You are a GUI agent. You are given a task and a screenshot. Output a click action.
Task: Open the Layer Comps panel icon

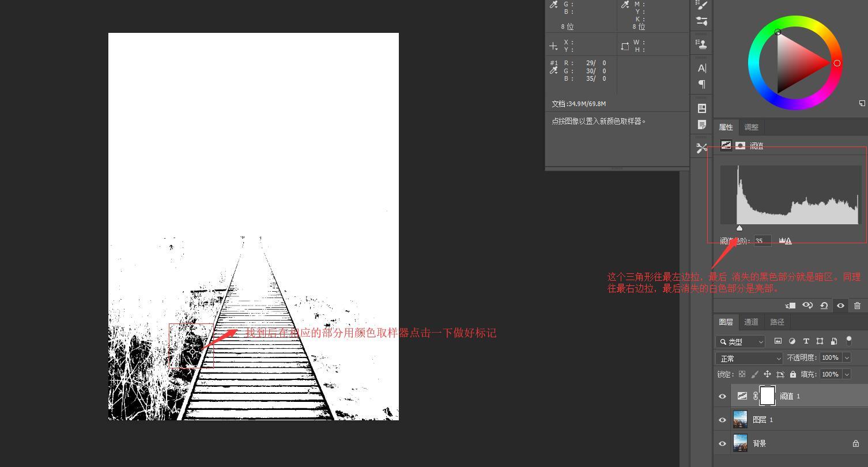(x=702, y=108)
